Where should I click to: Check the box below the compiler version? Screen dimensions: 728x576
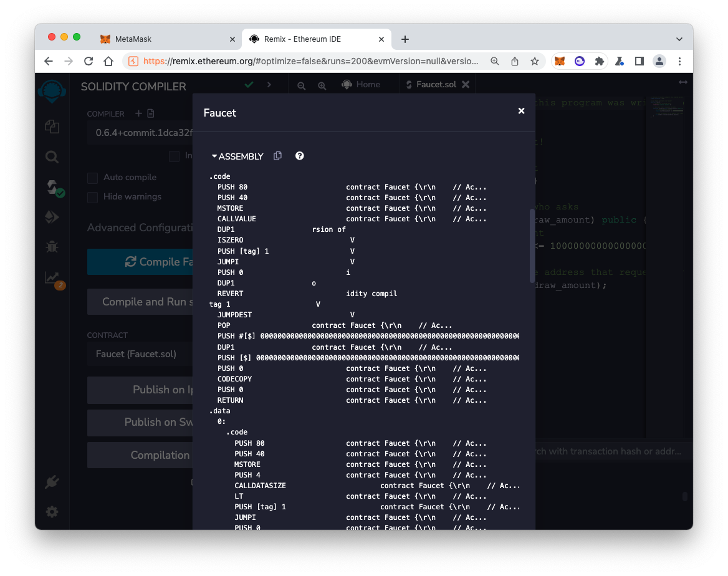tap(175, 156)
